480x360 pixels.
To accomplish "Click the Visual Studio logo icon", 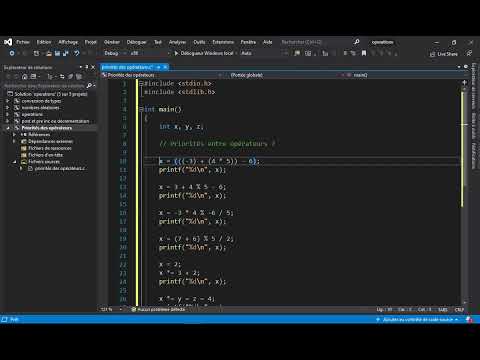I will [8, 42].
